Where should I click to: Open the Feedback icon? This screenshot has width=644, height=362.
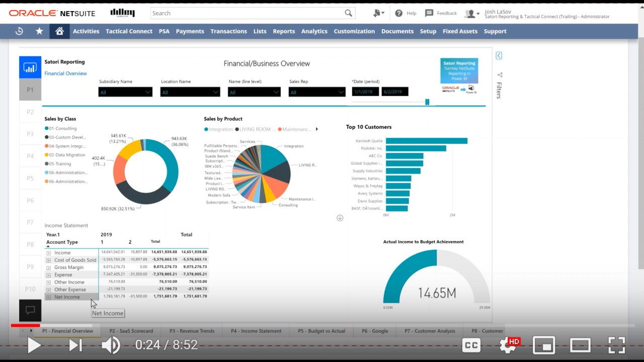(429, 13)
